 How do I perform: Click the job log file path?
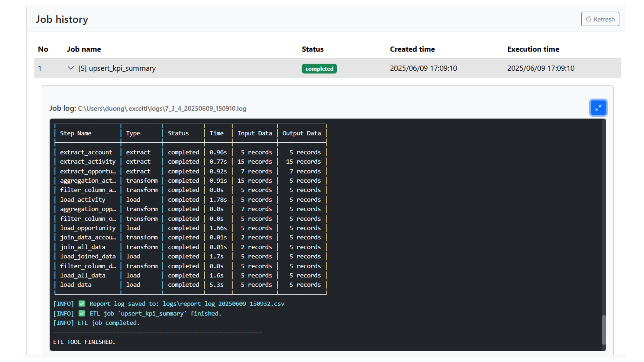[162, 108]
